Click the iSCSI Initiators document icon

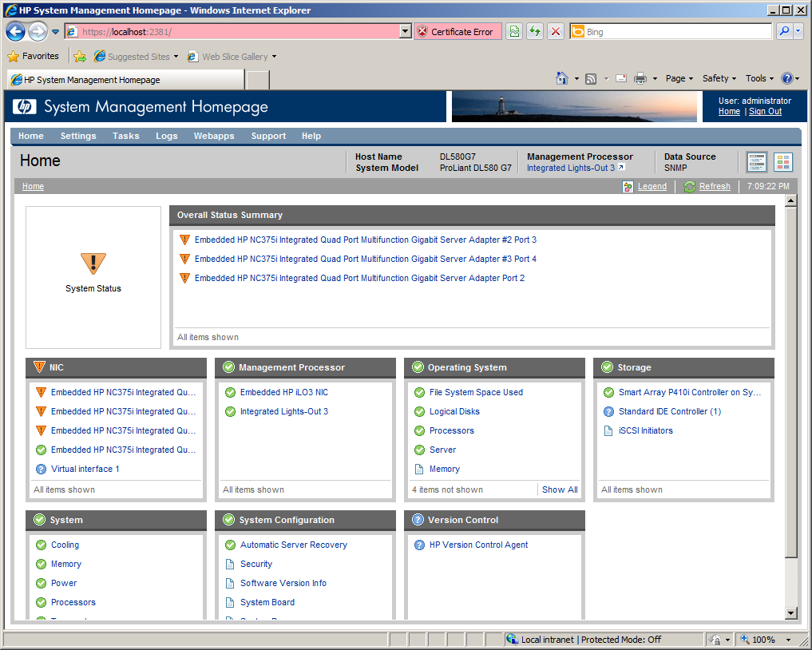tap(608, 430)
